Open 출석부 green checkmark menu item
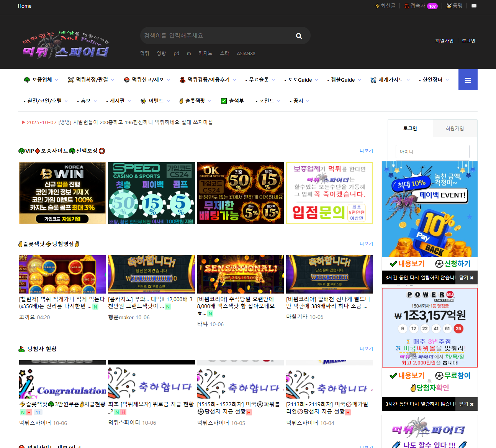 tap(232, 101)
